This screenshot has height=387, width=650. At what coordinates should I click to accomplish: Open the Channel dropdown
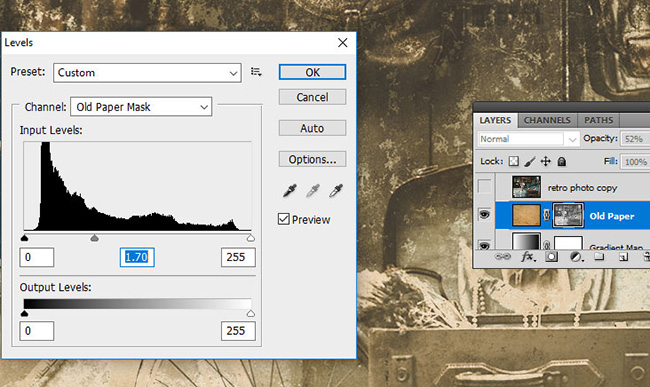pyautogui.click(x=141, y=107)
